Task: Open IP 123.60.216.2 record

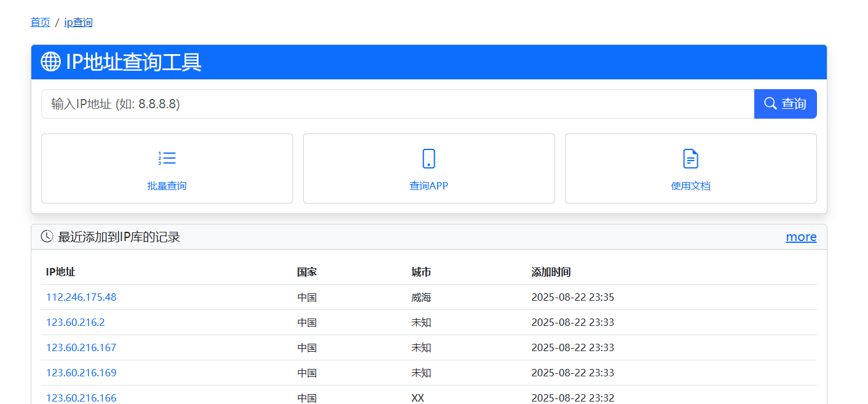Action: pyautogui.click(x=76, y=322)
